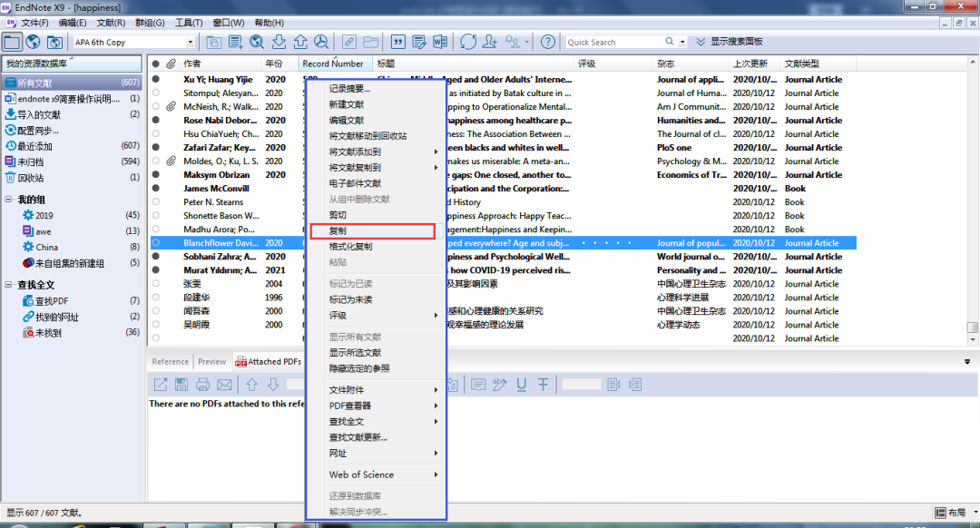Image resolution: width=980 pixels, height=528 pixels.
Task: Open the Online Search globe-magnifier icon
Action: pos(257,42)
